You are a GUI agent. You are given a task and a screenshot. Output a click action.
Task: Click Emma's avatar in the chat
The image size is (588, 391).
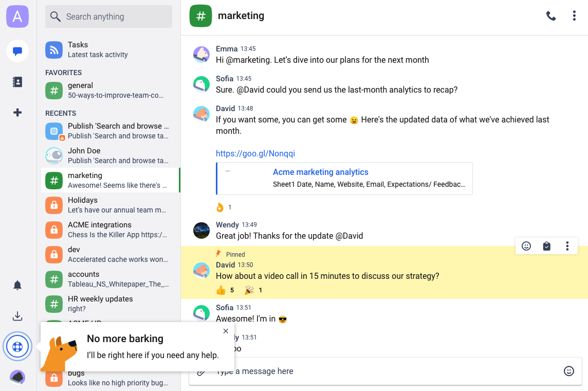[201, 55]
